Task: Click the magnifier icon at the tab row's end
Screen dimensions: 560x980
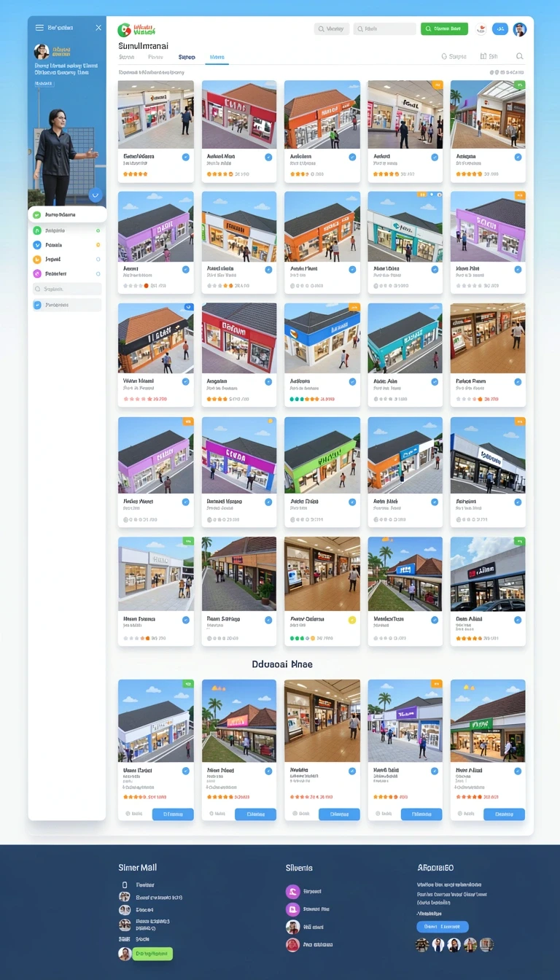Action: pyautogui.click(x=520, y=56)
